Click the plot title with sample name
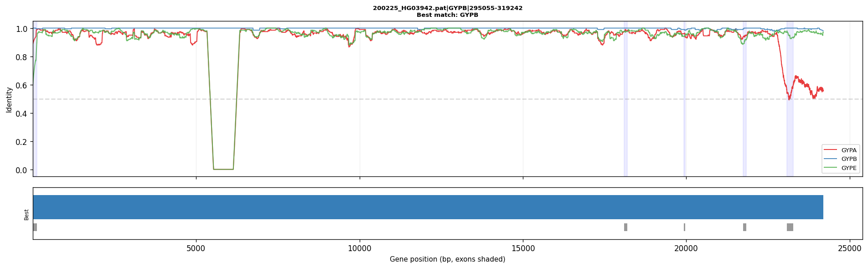 [x=448, y=8]
